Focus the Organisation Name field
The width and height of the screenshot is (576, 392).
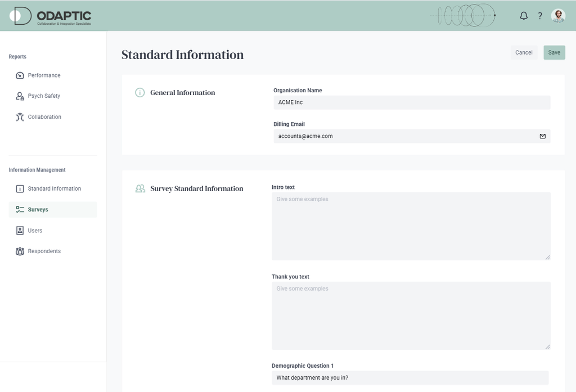412,102
